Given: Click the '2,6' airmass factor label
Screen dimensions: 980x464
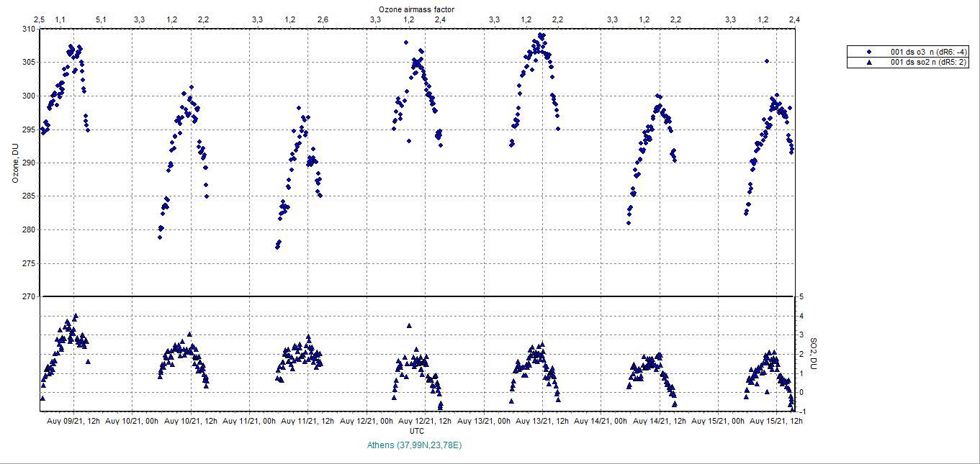Looking at the screenshot, I should click(x=322, y=19).
